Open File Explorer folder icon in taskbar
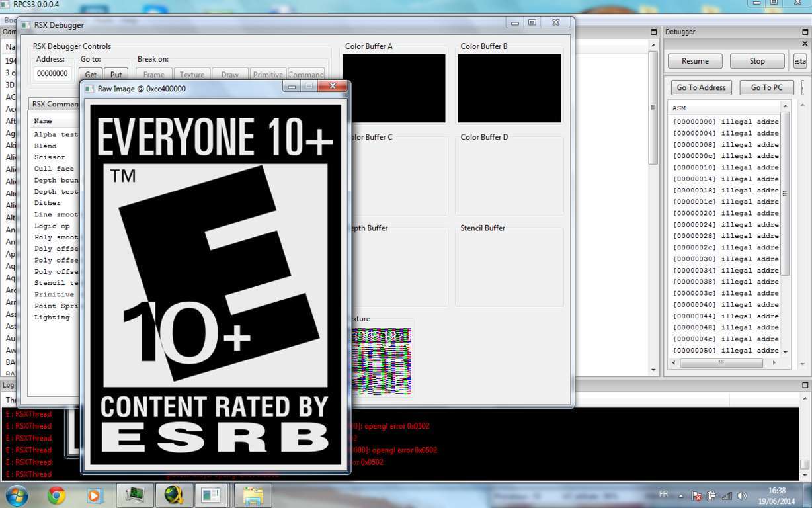Screen dimensions: 812x508 [253, 495]
